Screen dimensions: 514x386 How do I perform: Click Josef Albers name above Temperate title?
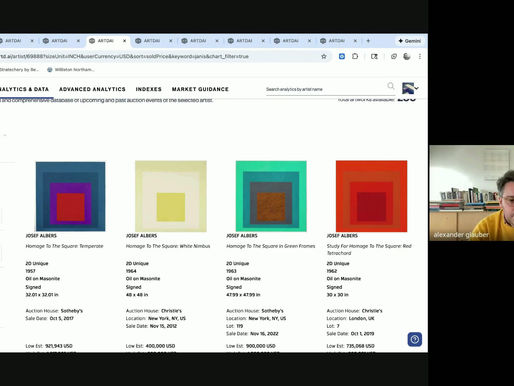click(x=41, y=236)
